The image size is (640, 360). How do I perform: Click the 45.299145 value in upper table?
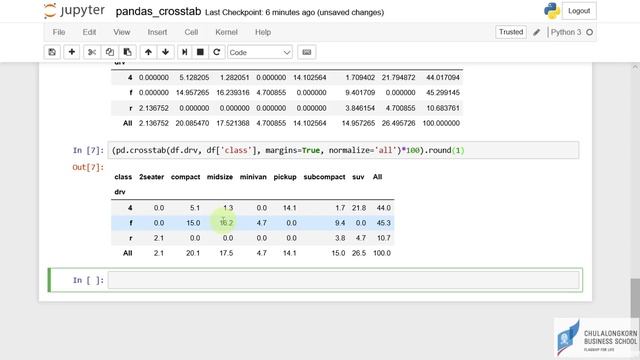pyautogui.click(x=443, y=93)
